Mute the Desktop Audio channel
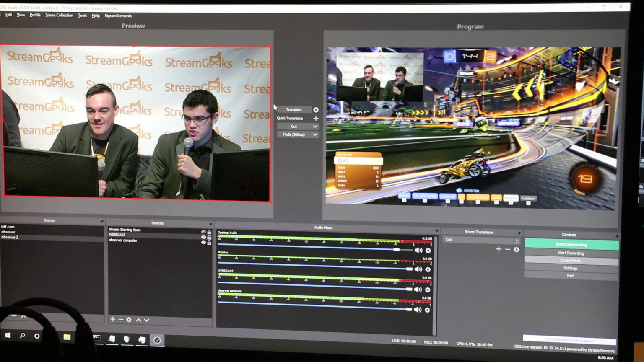The height and width of the screenshot is (362, 644). click(x=418, y=250)
